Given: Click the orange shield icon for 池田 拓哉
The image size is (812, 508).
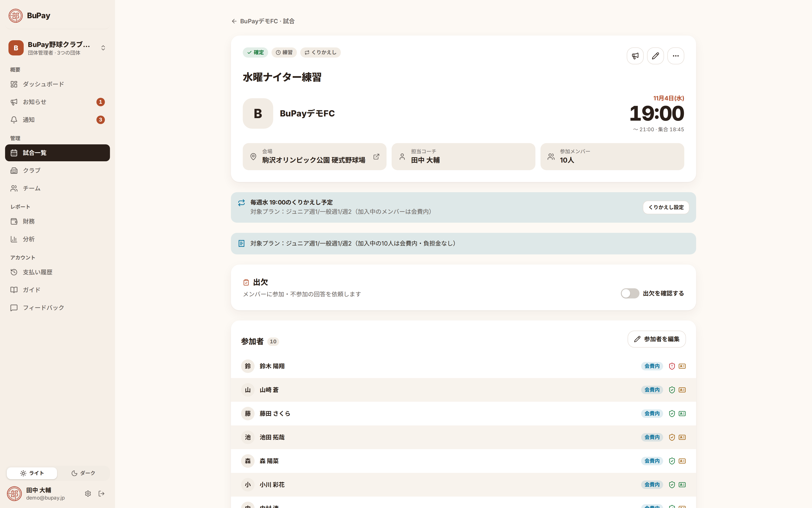Looking at the screenshot, I should [672, 437].
